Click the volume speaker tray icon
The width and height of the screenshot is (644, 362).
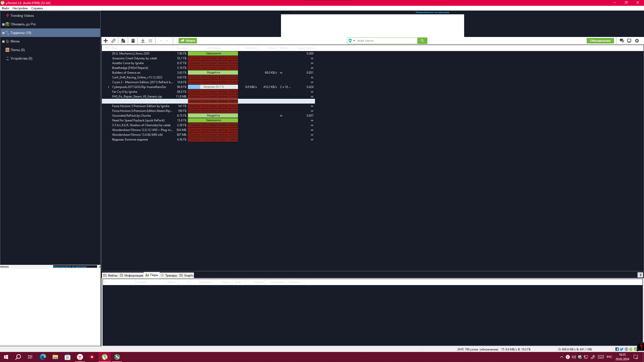(x=574, y=357)
